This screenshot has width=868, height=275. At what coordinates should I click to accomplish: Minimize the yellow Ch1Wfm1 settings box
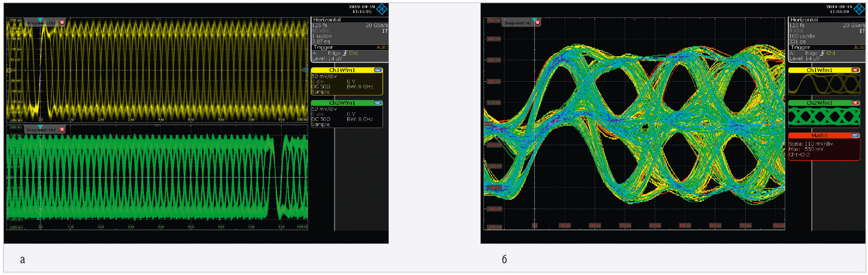(x=378, y=70)
